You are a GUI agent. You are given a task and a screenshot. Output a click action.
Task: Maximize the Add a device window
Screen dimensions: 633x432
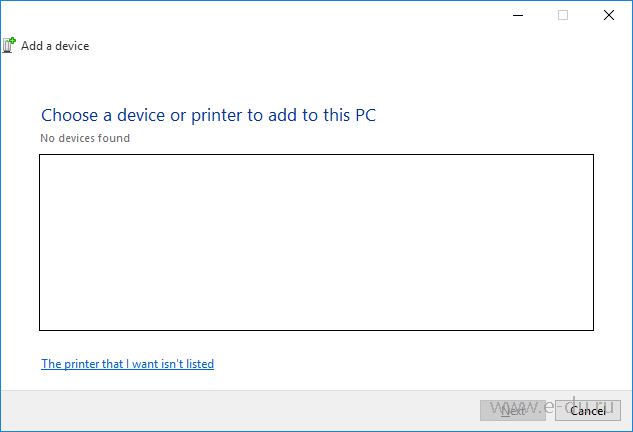click(563, 15)
